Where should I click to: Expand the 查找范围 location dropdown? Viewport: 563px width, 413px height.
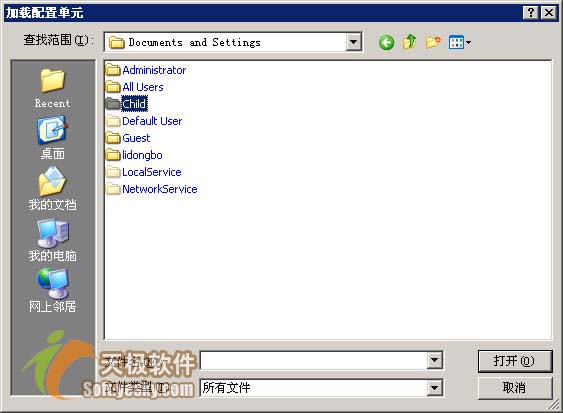(353, 42)
